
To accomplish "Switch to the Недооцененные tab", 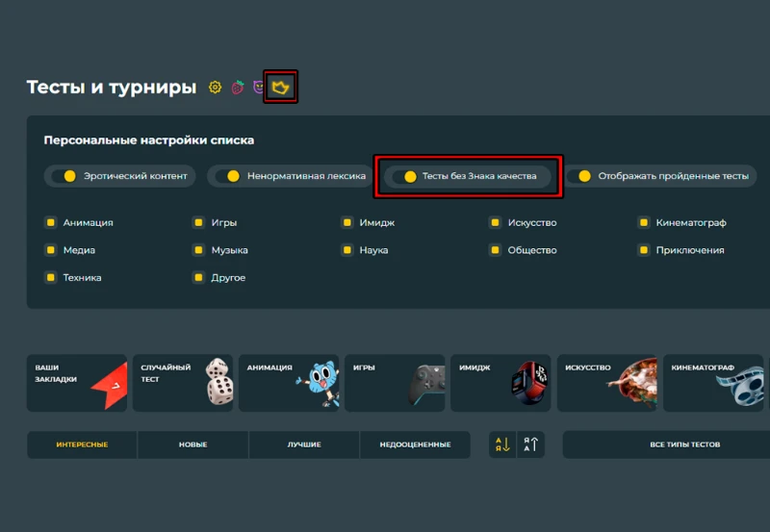I will 415,444.
